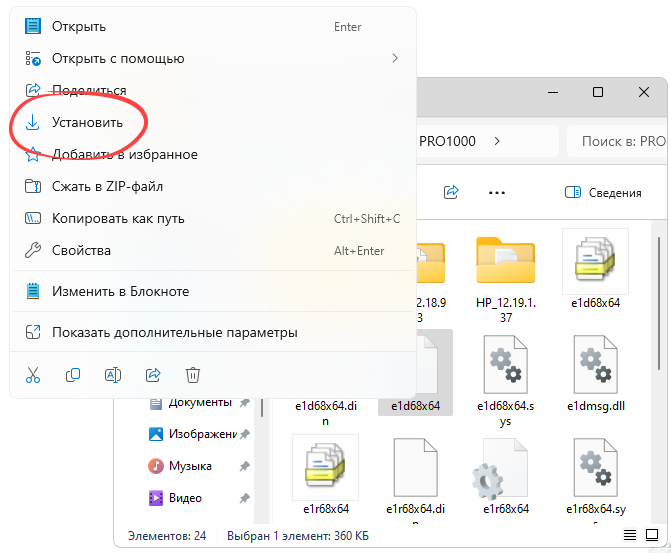Switch to details list view in status bar
The height and width of the screenshot is (553, 671).
(629, 535)
